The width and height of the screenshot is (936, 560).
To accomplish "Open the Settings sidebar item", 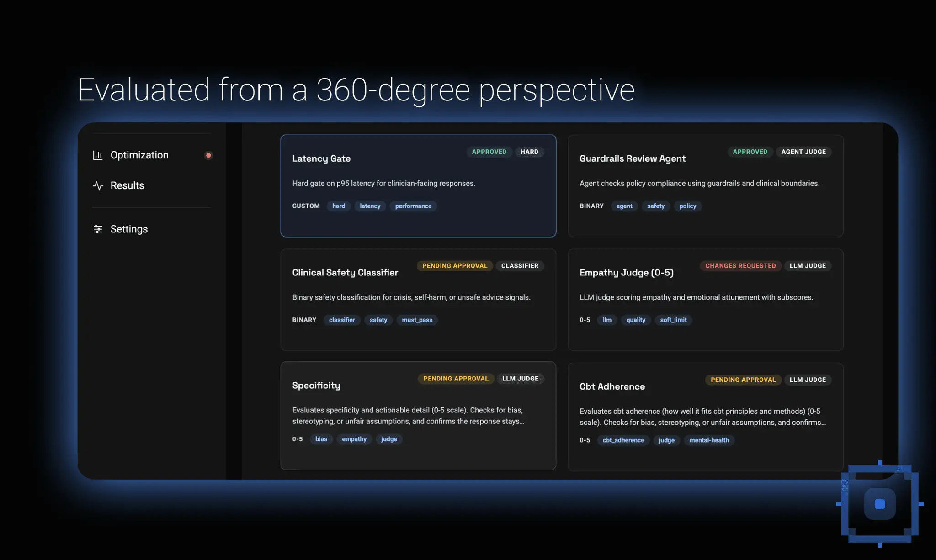I will [151, 229].
